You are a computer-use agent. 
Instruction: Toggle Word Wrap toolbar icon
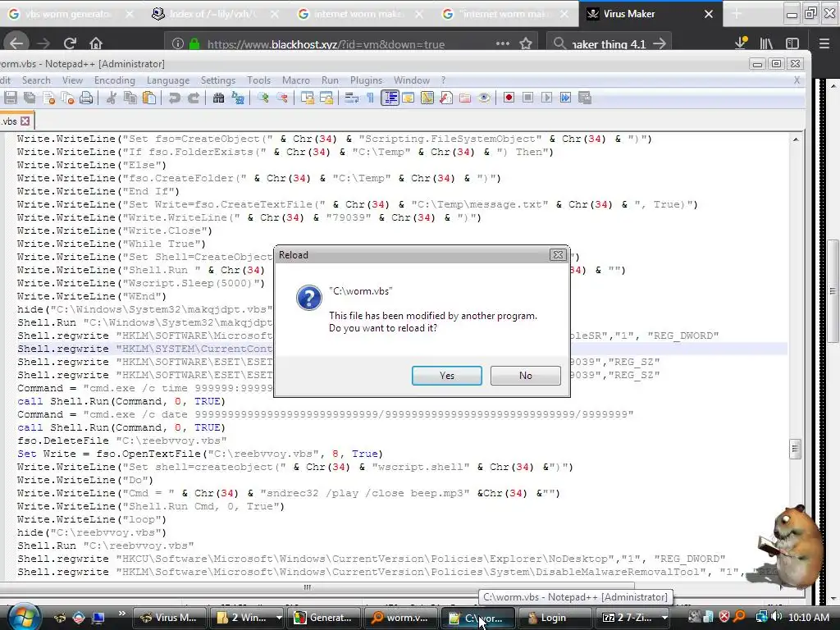click(x=351, y=98)
